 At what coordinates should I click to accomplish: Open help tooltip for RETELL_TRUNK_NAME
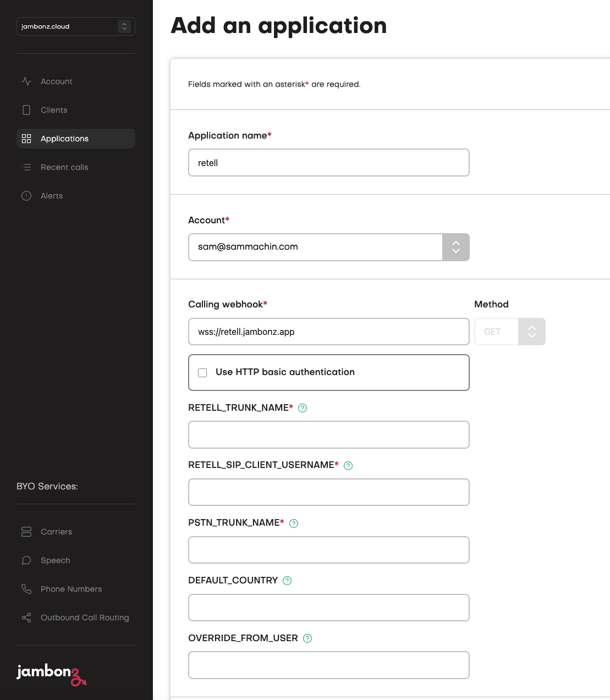coord(301,408)
